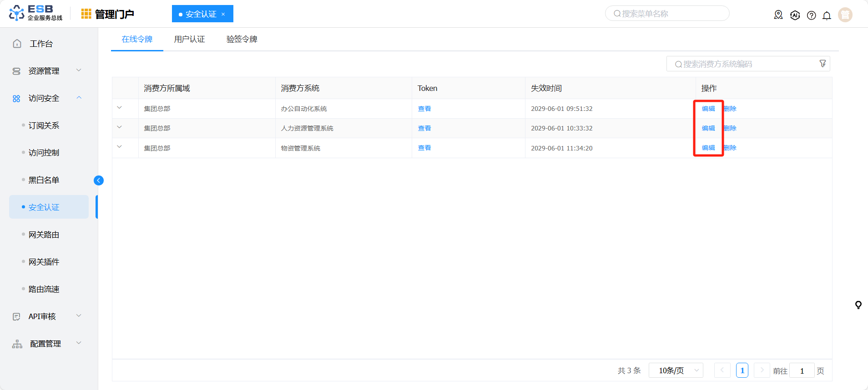Delete the 办公自动化系统 token row
This screenshot has height=390, width=868.
click(730, 109)
